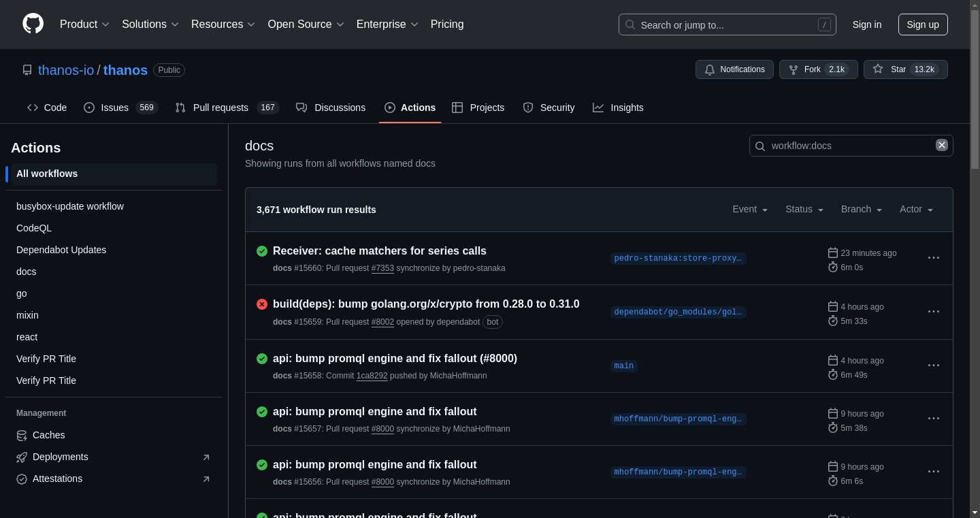The height and width of the screenshot is (518, 980).
Task: Click the dependabot/go_modules branch label
Action: pyautogui.click(x=678, y=312)
